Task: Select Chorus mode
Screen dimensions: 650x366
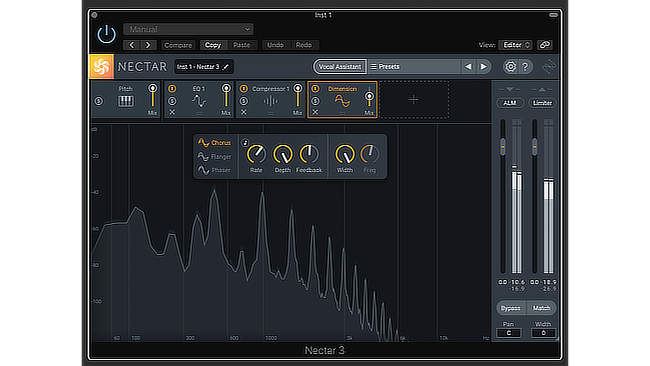Action: (214, 143)
